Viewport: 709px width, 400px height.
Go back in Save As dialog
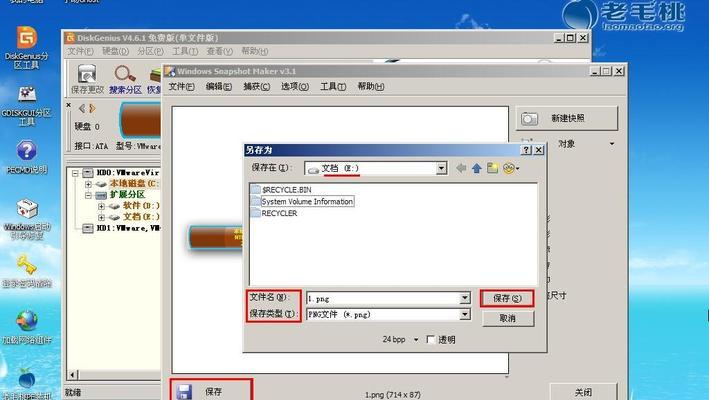point(461,168)
